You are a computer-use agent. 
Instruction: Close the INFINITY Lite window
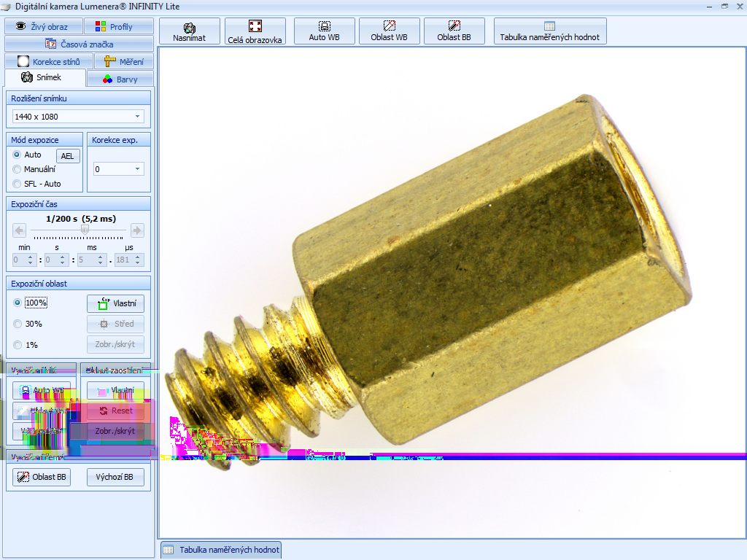coord(740,7)
